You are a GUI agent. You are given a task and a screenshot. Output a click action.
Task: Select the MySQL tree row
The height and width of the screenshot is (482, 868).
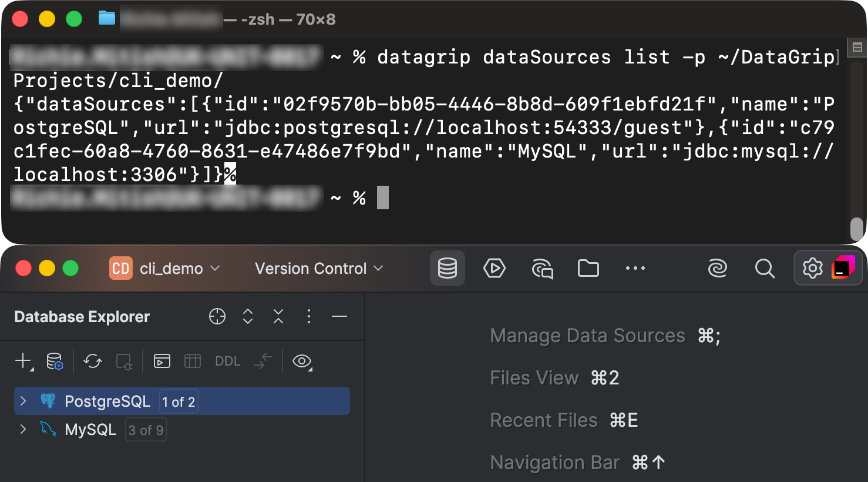pos(182,429)
